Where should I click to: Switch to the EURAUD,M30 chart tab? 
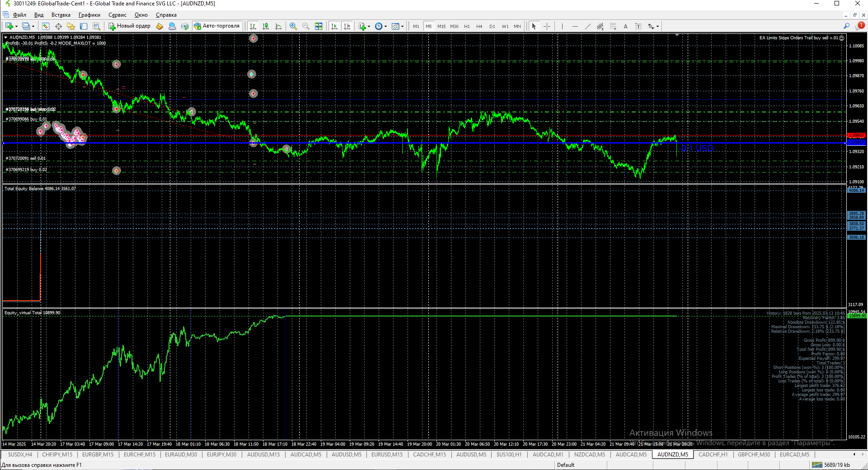tap(181, 455)
